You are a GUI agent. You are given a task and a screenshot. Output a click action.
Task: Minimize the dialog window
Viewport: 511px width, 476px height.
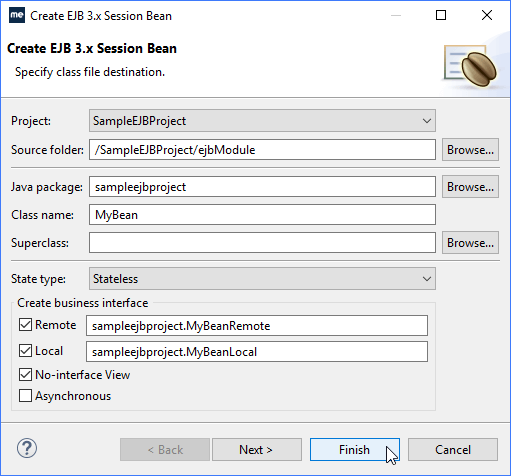pyautogui.click(x=396, y=15)
